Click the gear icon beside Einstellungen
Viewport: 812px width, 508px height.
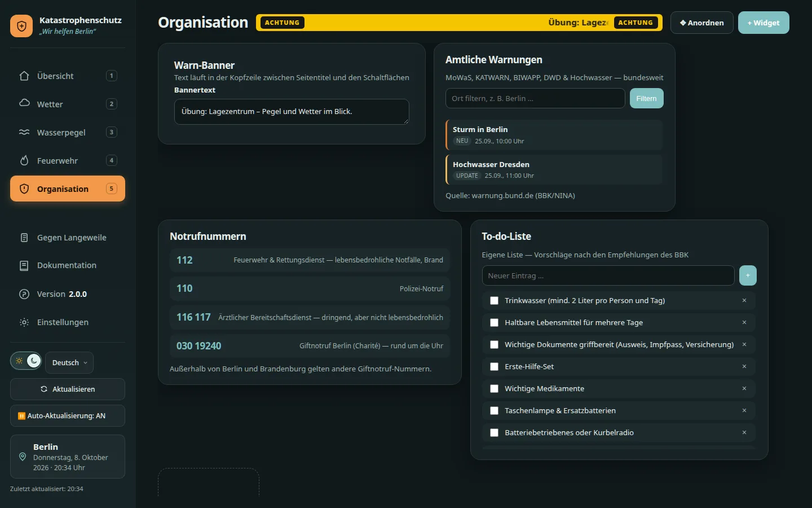pyautogui.click(x=24, y=322)
